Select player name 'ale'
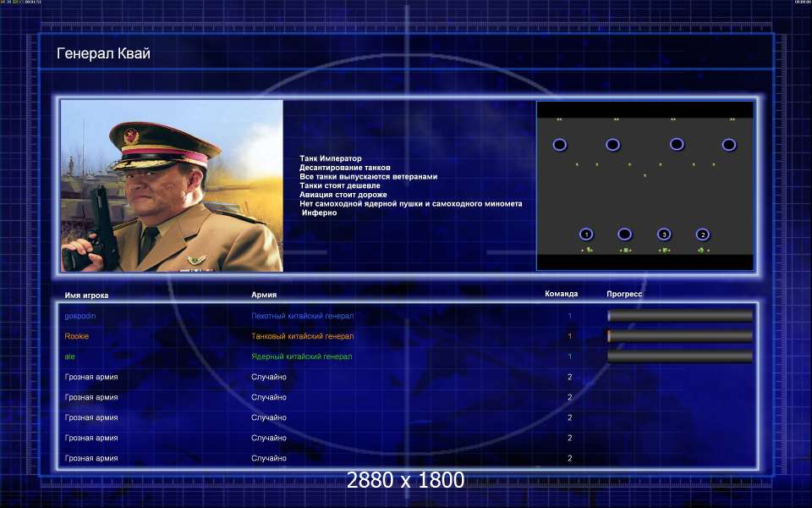Viewport: 812px width, 508px height. tap(69, 356)
